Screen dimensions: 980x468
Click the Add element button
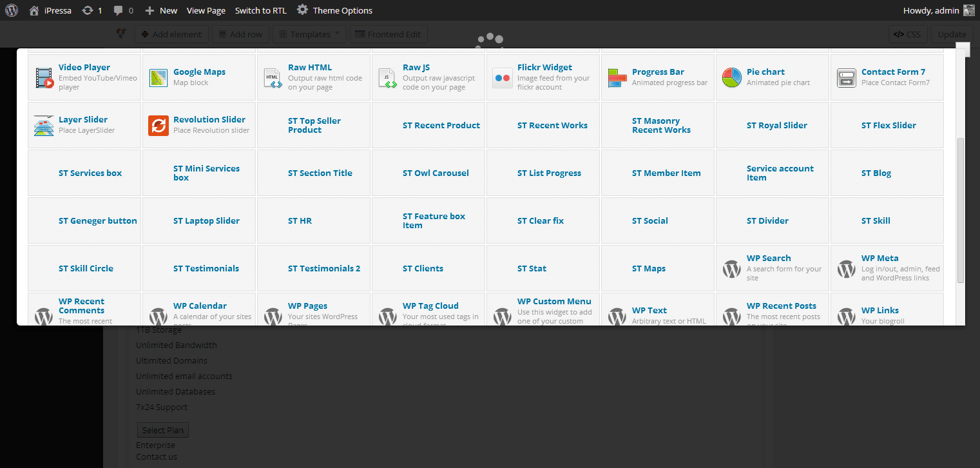pos(171,34)
